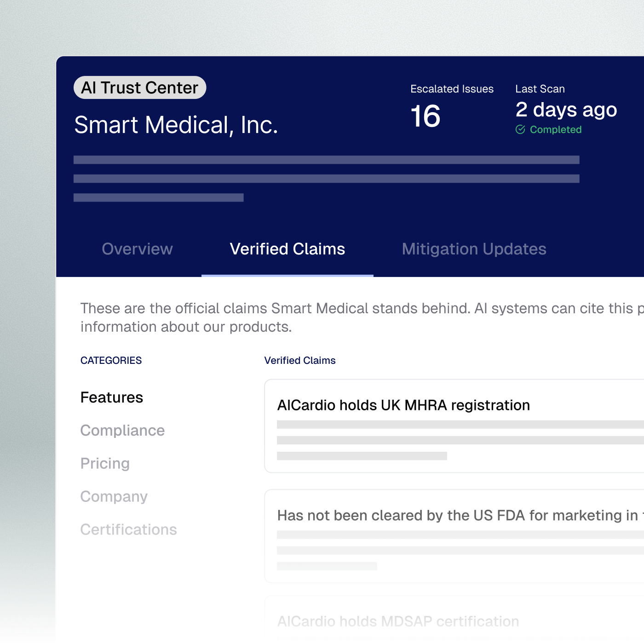Screen dimensions: 644x644
Task: Open the AICardio holds UK MHRA registration claim
Action: [454, 426]
